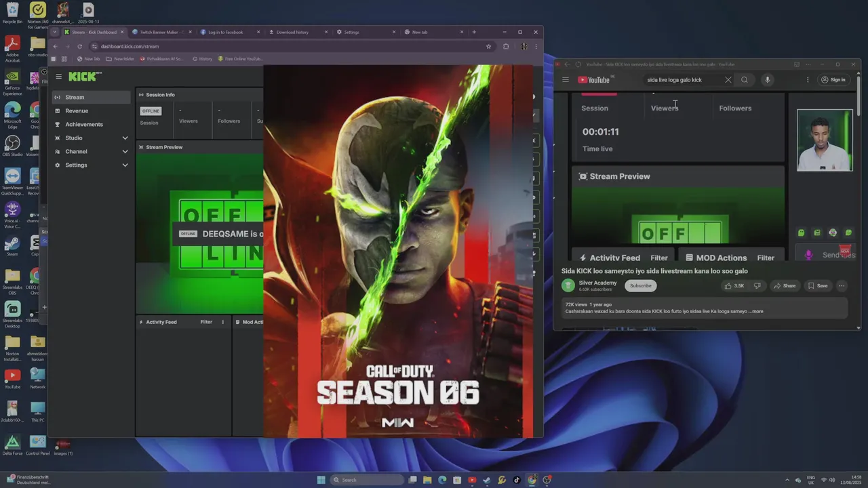
Task: Open New folder bookmark folder
Action: pyautogui.click(x=120, y=59)
